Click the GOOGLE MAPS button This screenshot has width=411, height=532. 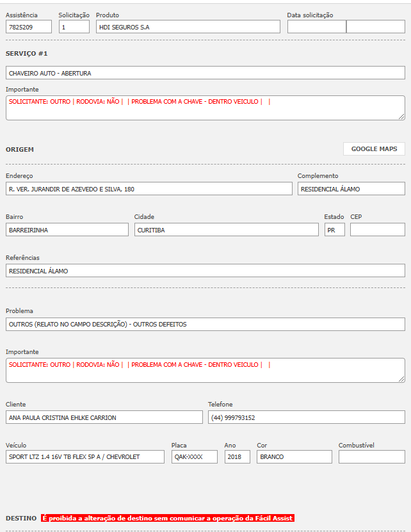(374, 149)
